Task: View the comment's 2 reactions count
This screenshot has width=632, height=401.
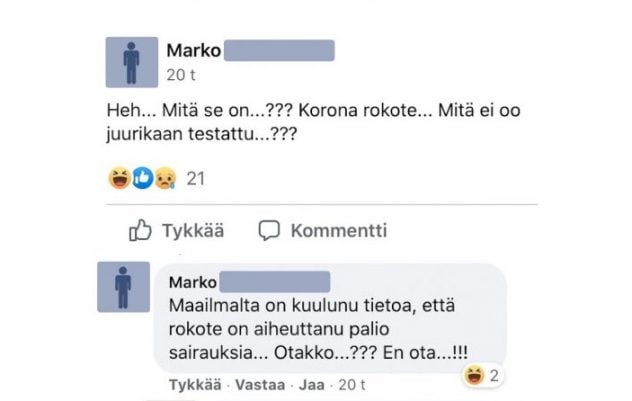Action: click(x=494, y=376)
